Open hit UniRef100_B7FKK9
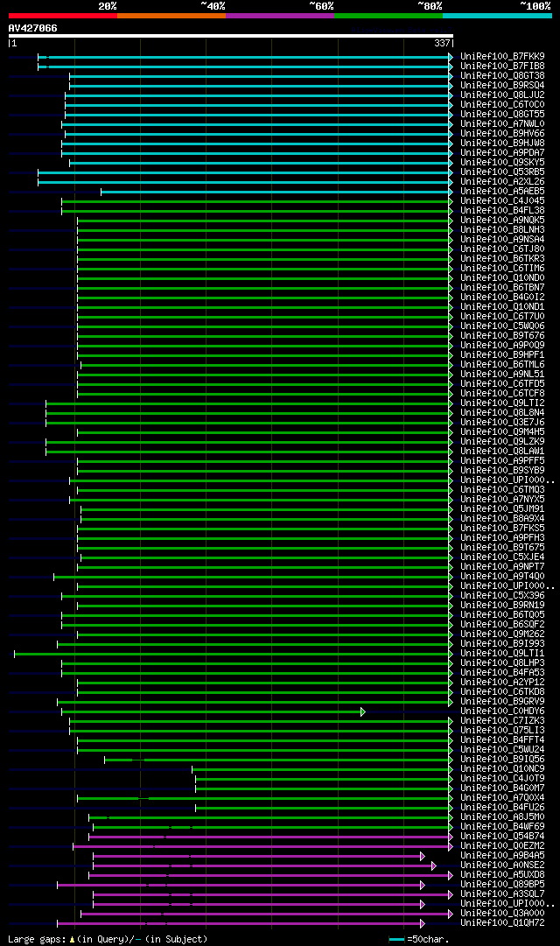The height and width of the screenshot is (946, 560). pyautogui.click(x=502, y=57)
